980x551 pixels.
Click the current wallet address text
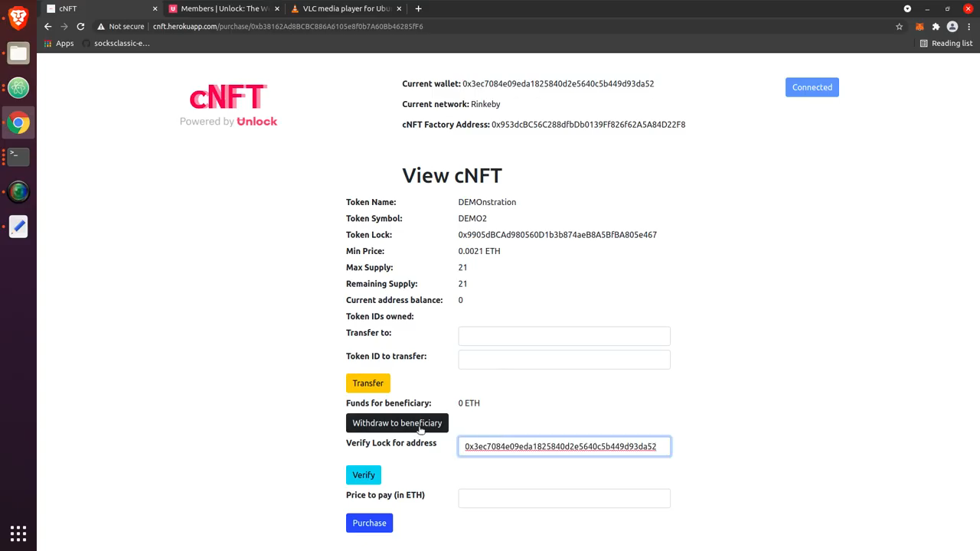558,83
